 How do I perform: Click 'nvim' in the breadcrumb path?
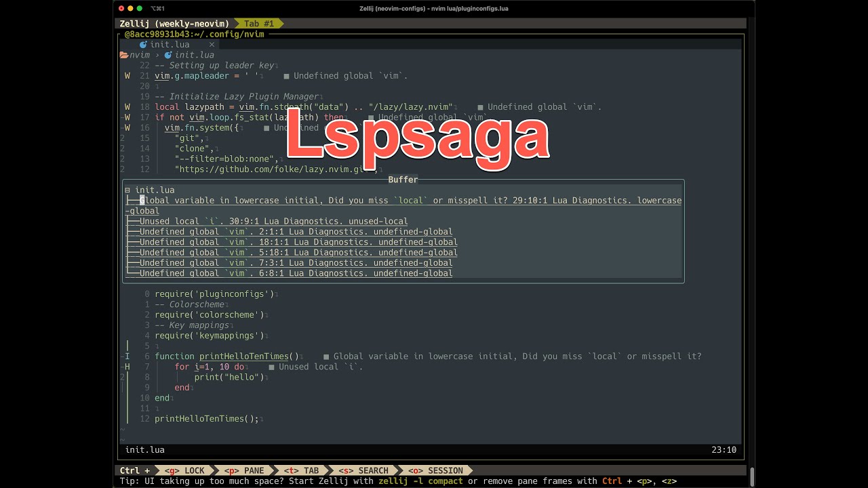coord(140,55)
